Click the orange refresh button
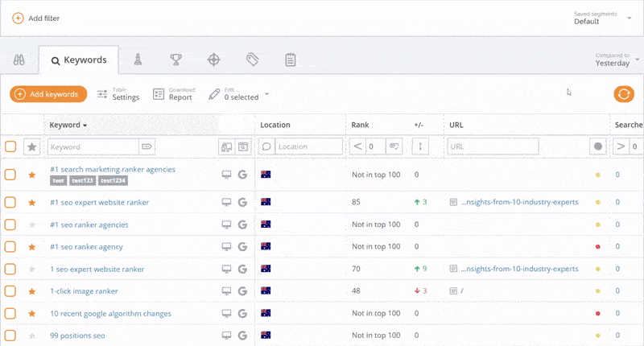This screenshot has height=346, width=644. [624, 94]
